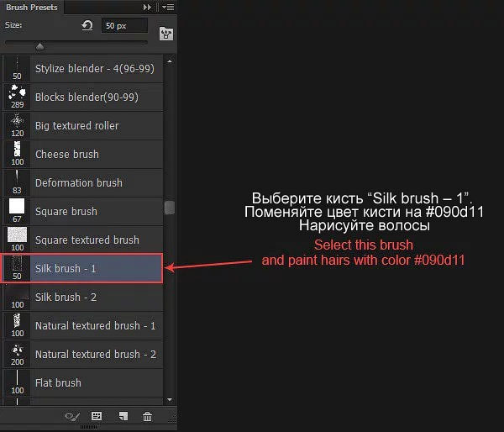
Task: Click Flat brush thumbnail preview
Action: click(x=17, y=383)
